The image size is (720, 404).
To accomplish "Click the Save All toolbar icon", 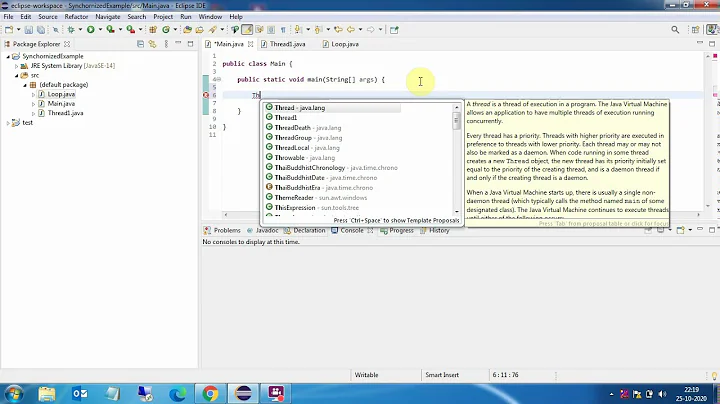I will pyautogui.click(x=41, y=30).
